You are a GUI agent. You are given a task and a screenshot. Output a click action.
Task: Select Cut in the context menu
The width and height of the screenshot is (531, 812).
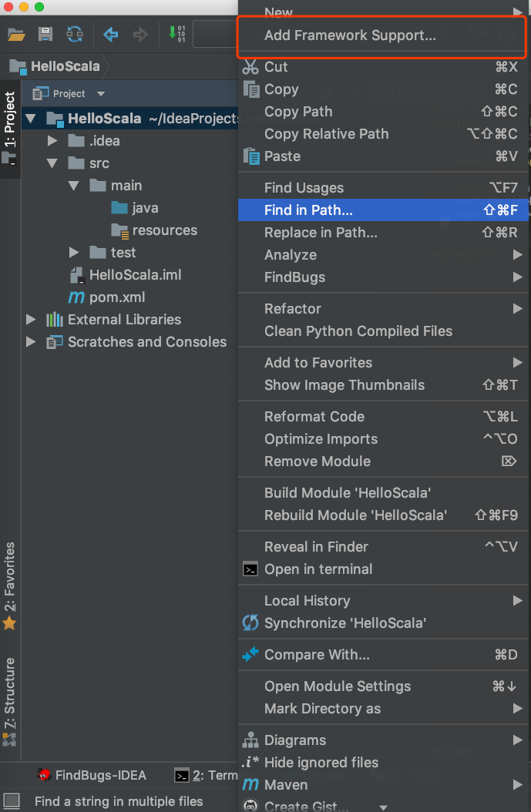(383, 67)
